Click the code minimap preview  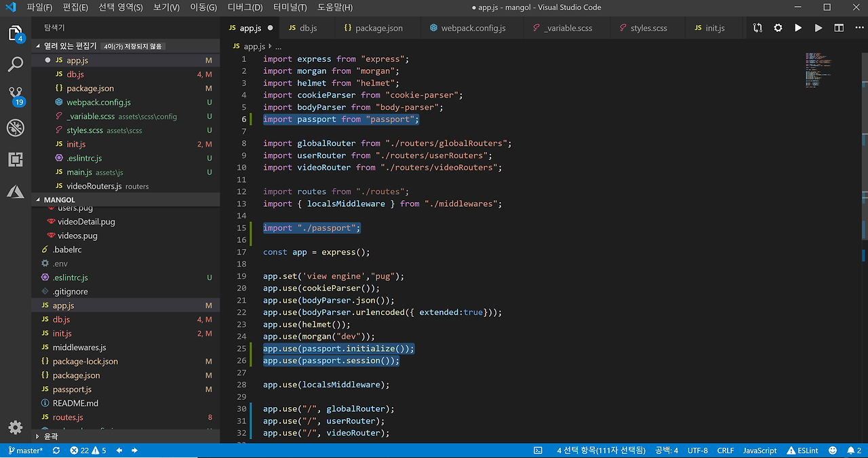coord(819,71)
